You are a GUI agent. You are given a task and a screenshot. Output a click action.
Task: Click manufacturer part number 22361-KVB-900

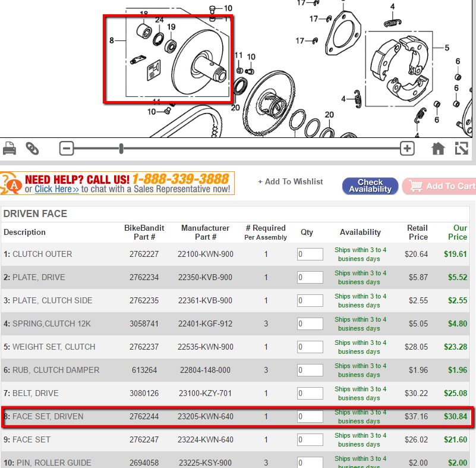click(x=205, y=300)
